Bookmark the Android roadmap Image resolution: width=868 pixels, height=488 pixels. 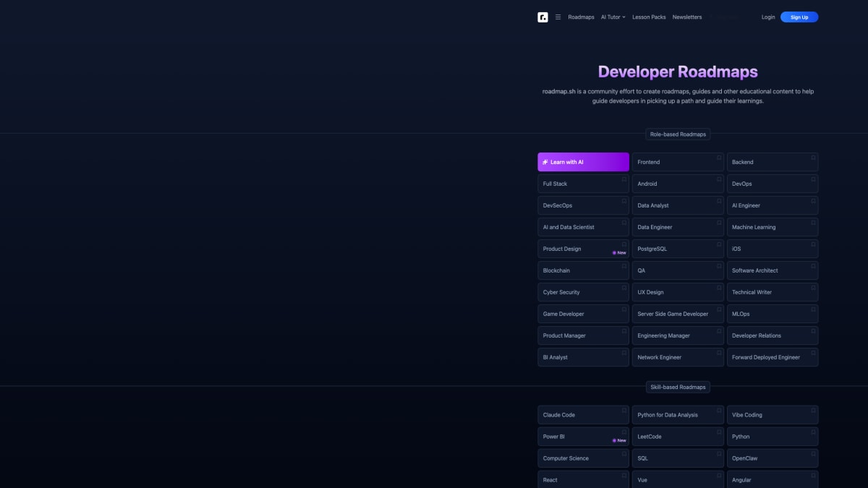719,179
